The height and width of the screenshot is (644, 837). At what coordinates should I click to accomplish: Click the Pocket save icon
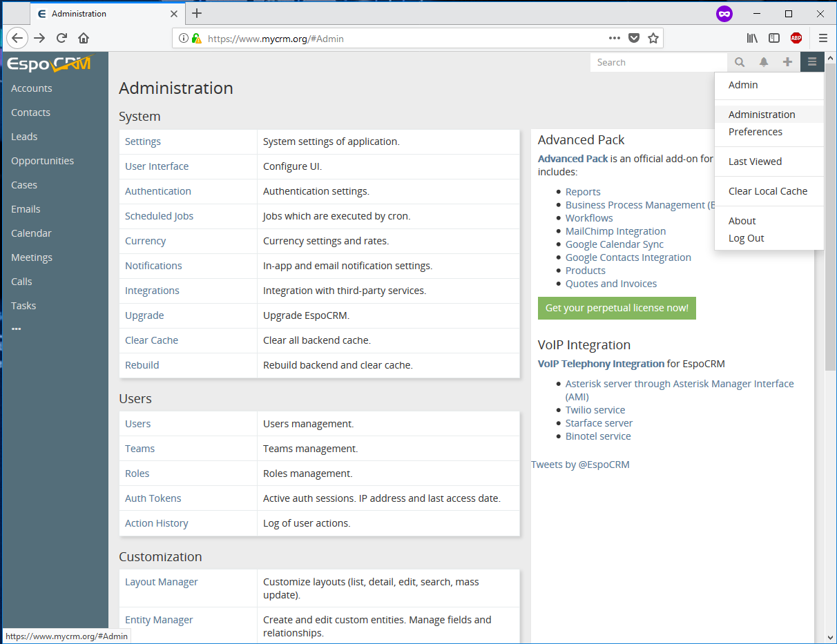(634, 39)
